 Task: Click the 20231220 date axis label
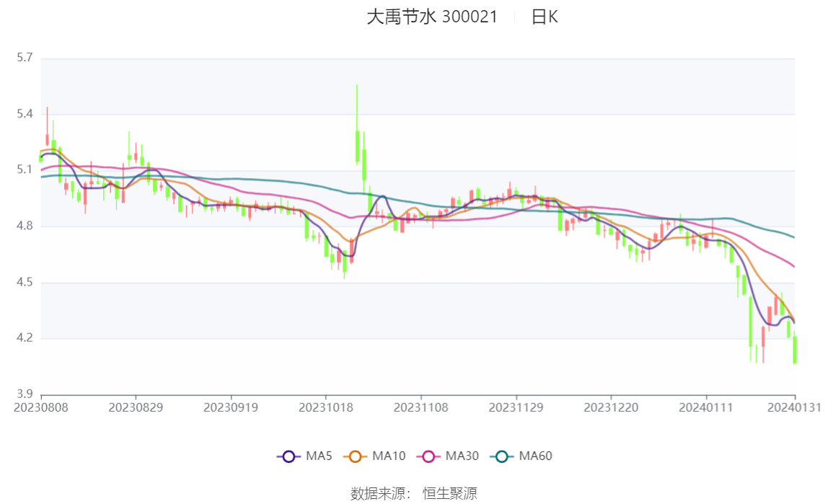611,408
